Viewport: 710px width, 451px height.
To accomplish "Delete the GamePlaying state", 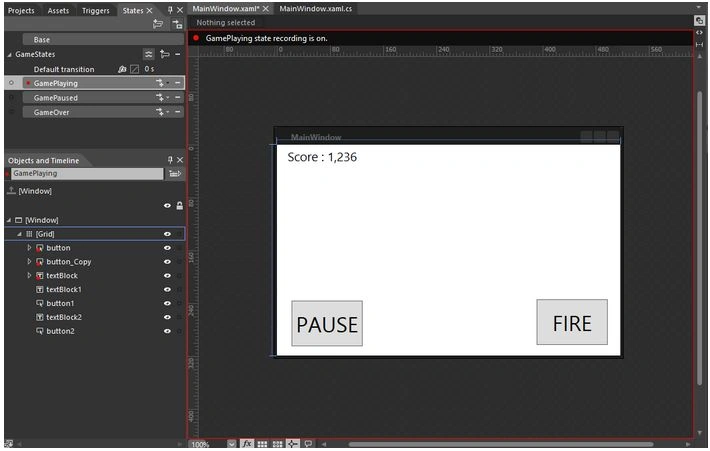I will [x=178, y=83].
